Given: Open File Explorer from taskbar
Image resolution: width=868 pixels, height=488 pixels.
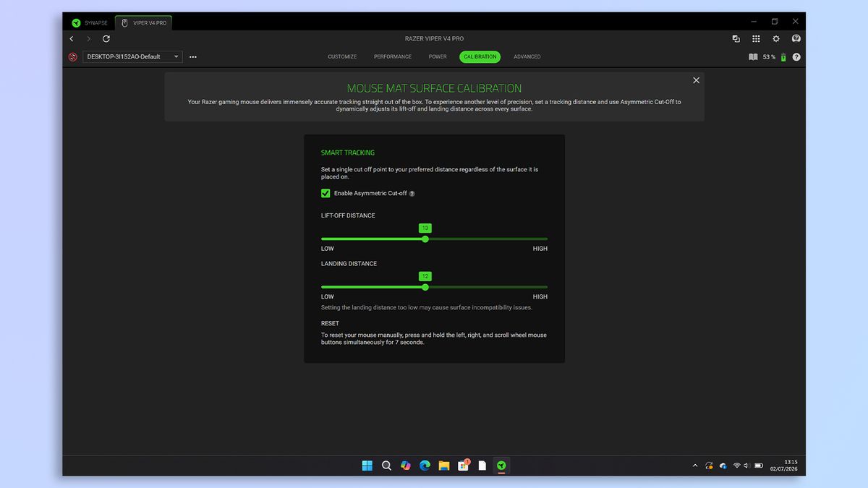Looking at the screenshot, I should pos(444,466).
